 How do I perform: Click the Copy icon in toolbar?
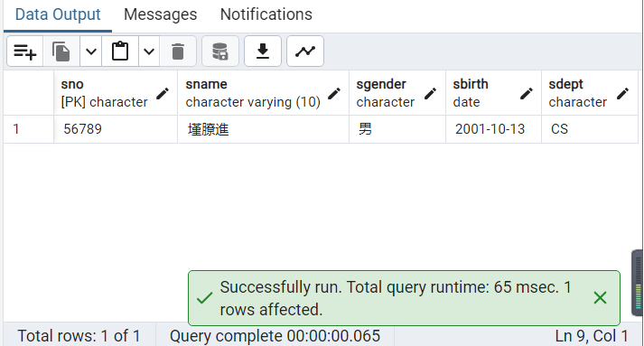tap(61, 51)
